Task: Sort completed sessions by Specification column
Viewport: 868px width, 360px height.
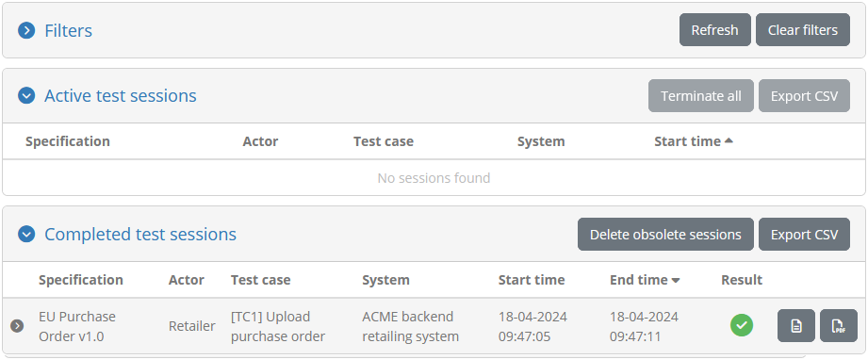Action: 81,280
